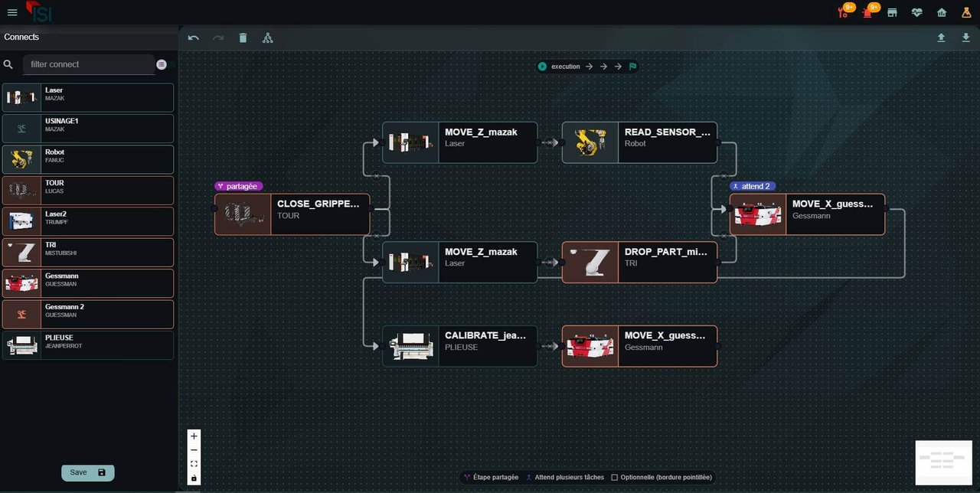Select the Robot FANUC connect
Screen dimensions: 980x493
click(88, 159)
